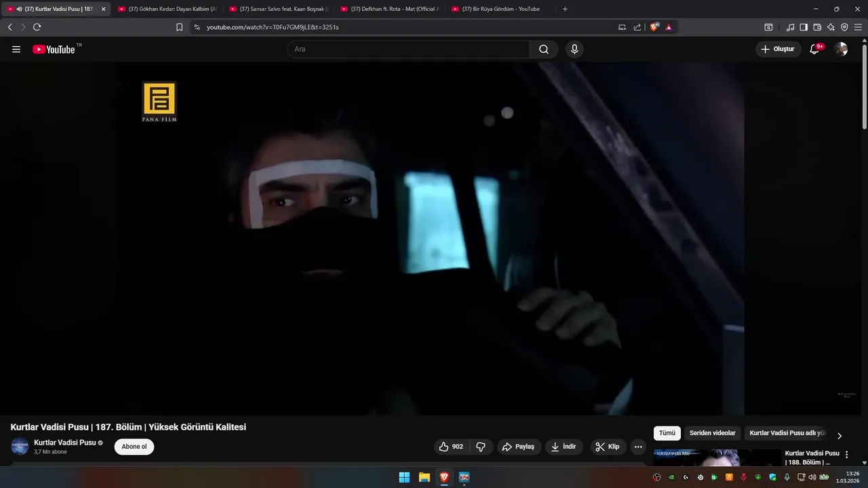
Task: Start voice search with microphone icon
Action: click(574, 49)
